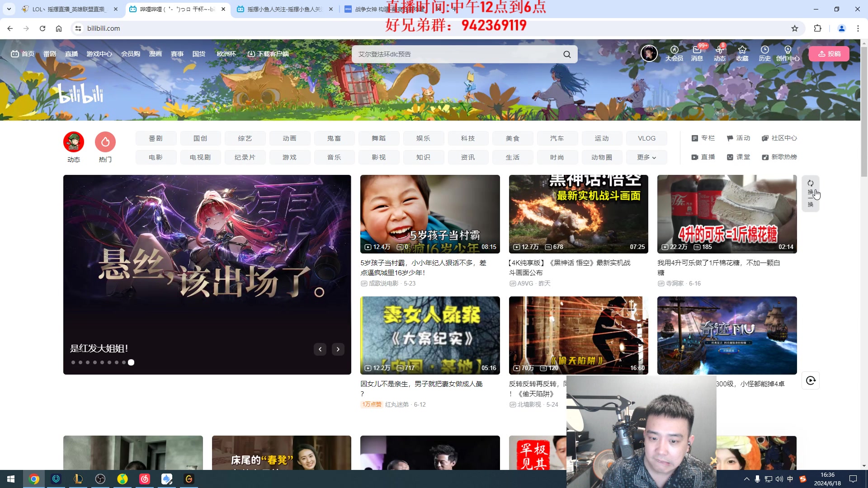Open the 历史 history clock icon
The width and height of the screenshot is (868, 488).
(765, 53)
